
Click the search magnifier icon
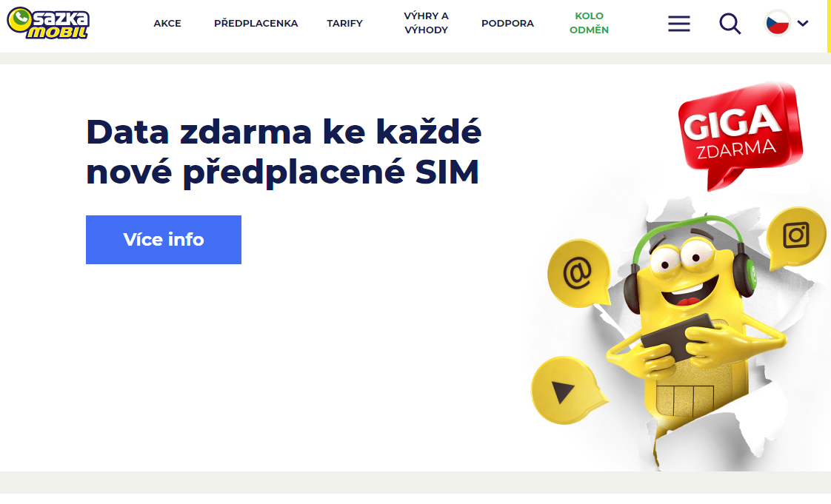point(730,24)
